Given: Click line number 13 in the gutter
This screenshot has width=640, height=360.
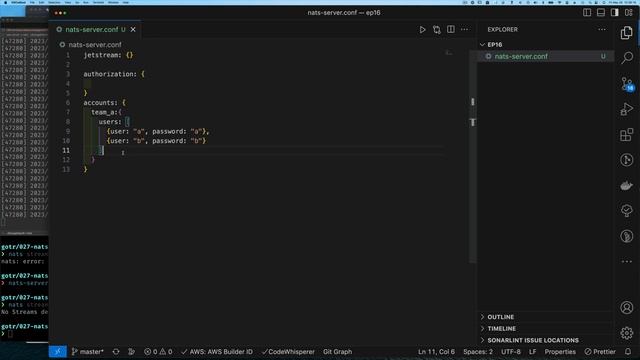Looking at the screenshot, I should pyautogui.click(x=66, y=169).
